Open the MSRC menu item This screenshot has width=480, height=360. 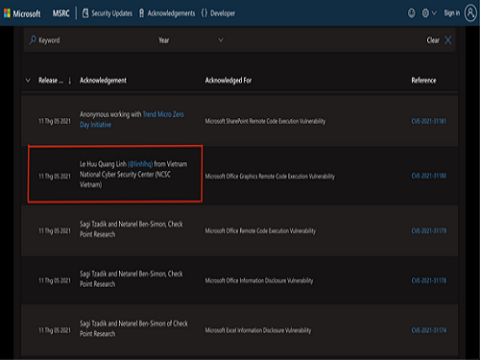pyautogui.click(x=61, y=13)
